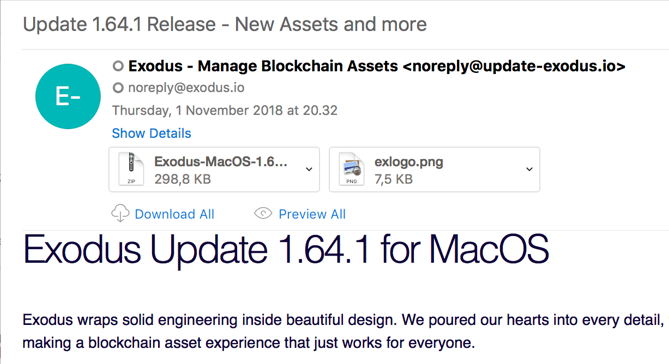Click the sender address noreply@update-exodus.io
This screenshot has height=364, width=669.
(514, 66)
